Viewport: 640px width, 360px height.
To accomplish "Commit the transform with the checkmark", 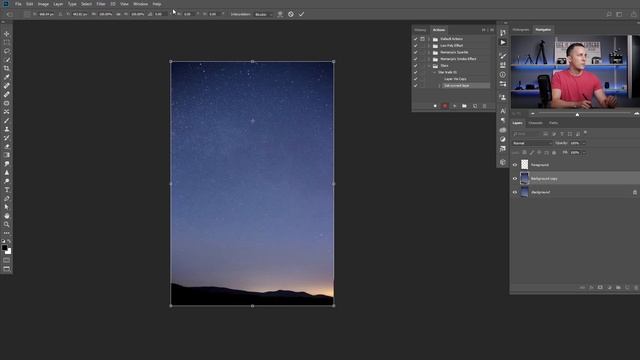I will (x=301, y=14).
